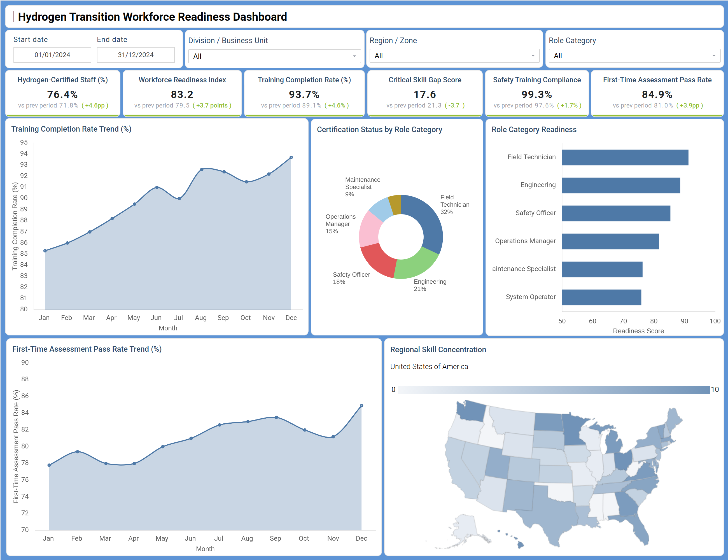Select the System Operator readiness bar
Image resolution: width=728 pixels, height=560 pixels.
click(601, 297)
